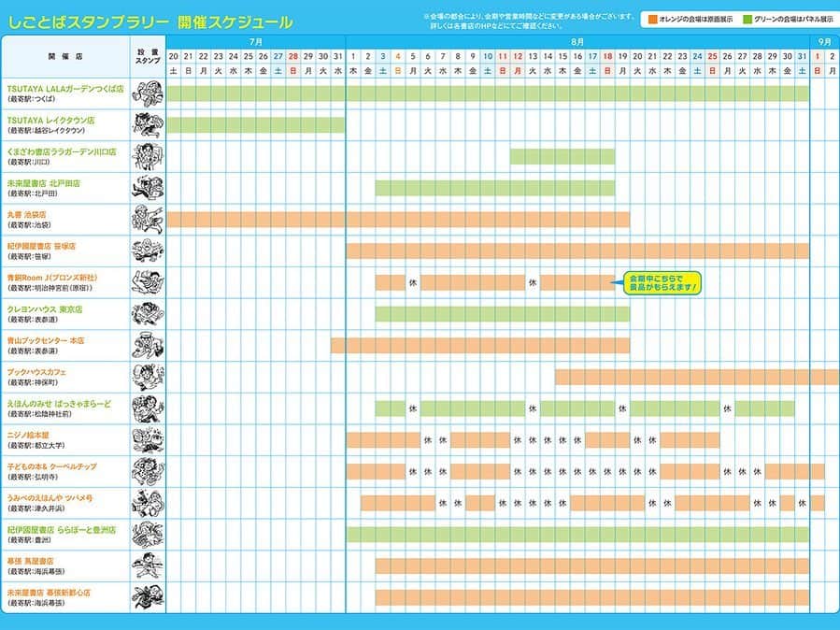Click the name 子どもの本& クーベルチップ

pyautogui.click(x=52, y=466)
